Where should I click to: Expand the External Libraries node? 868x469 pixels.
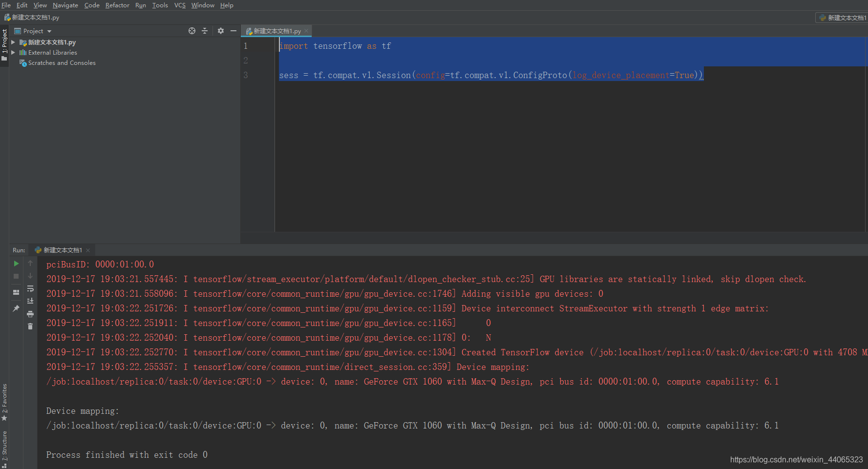click(13, 52)
